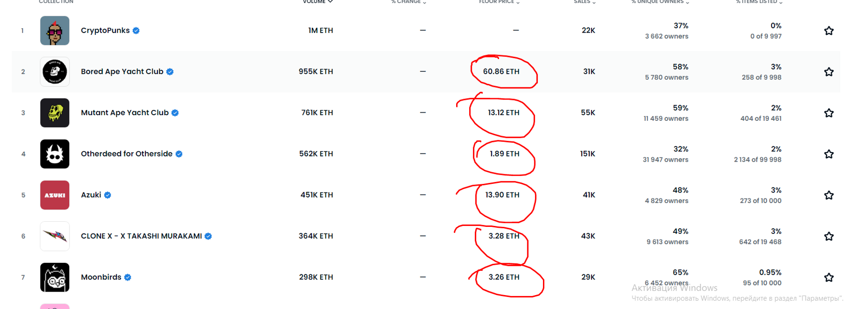The height and width of the screenshot is (309, 868).
Task: Click the Mutant Ape Yacht Club star icon
Action: (829, 113)
